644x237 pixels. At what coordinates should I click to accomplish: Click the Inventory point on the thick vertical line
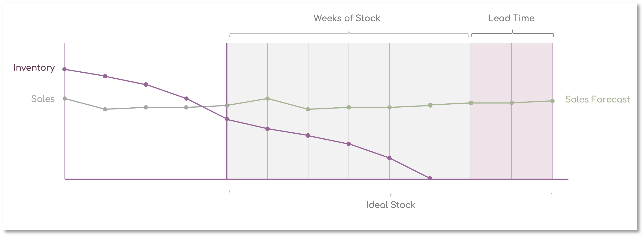coord(227,119)
